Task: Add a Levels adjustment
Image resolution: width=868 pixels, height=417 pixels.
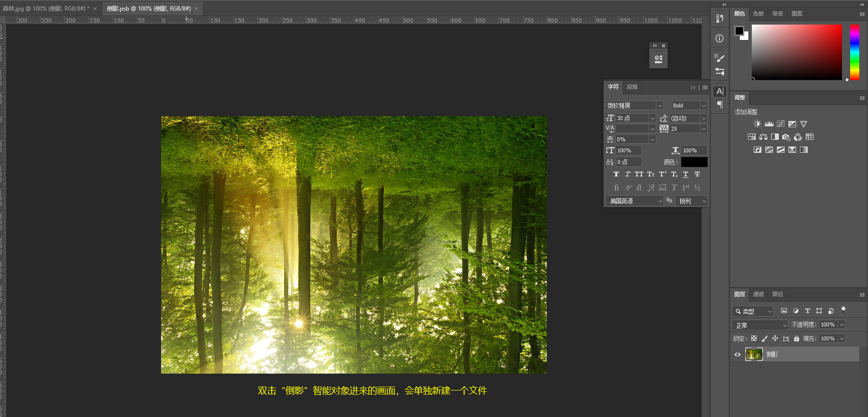Action: click(769, 124)
